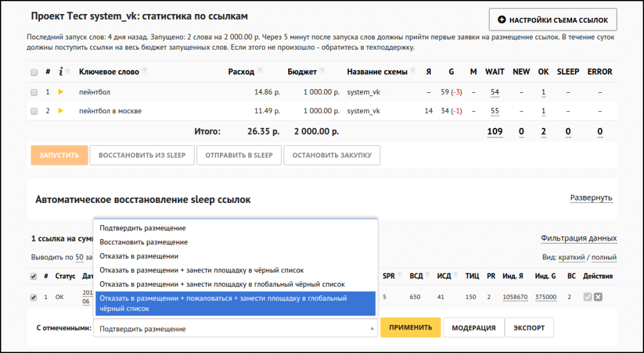The width and height of the screenshot is (644, 353).
Task: Click the yellow arrow icon beside пейнтбол в москве
Action: click(x=61, y=111)
